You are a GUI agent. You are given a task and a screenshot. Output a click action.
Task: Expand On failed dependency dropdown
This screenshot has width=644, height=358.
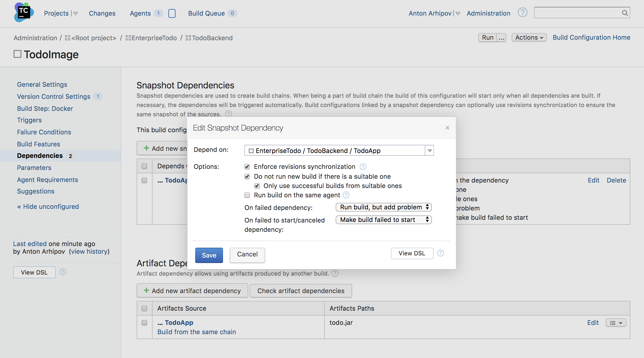pos(383,207)
